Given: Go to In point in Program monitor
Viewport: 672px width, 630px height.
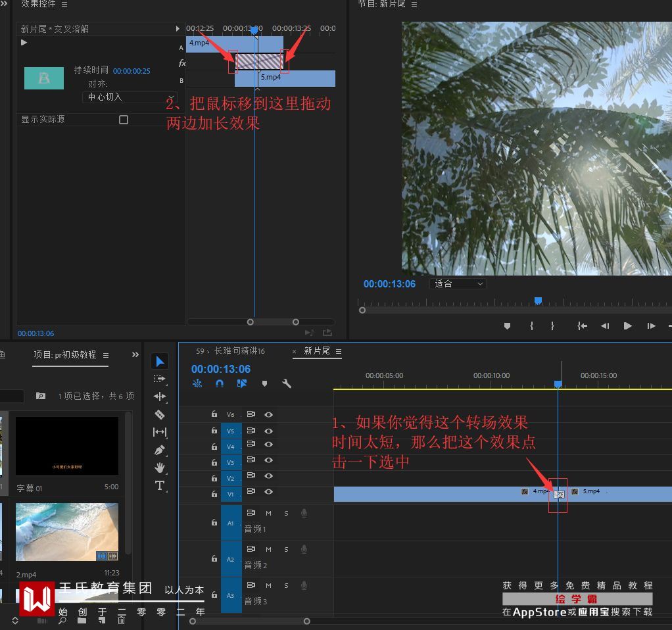Looking at the screenshot, I should (582, 326).
